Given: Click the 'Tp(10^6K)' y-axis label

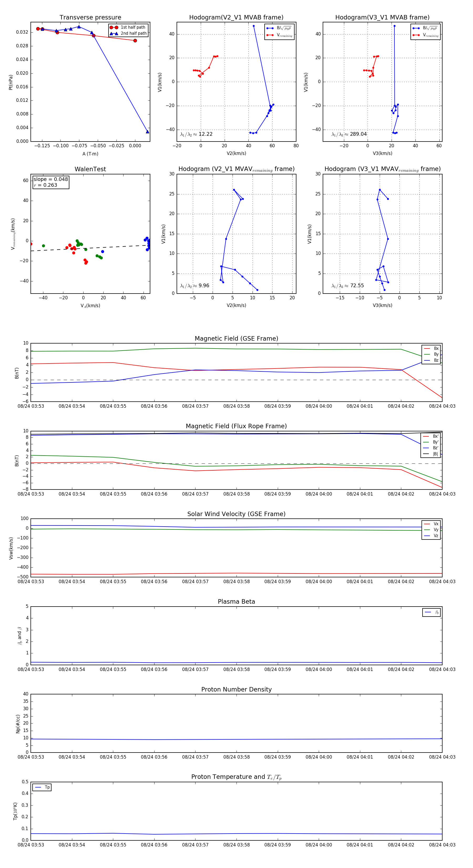Looking at the screenshot, I should click(x=15, y=811).
